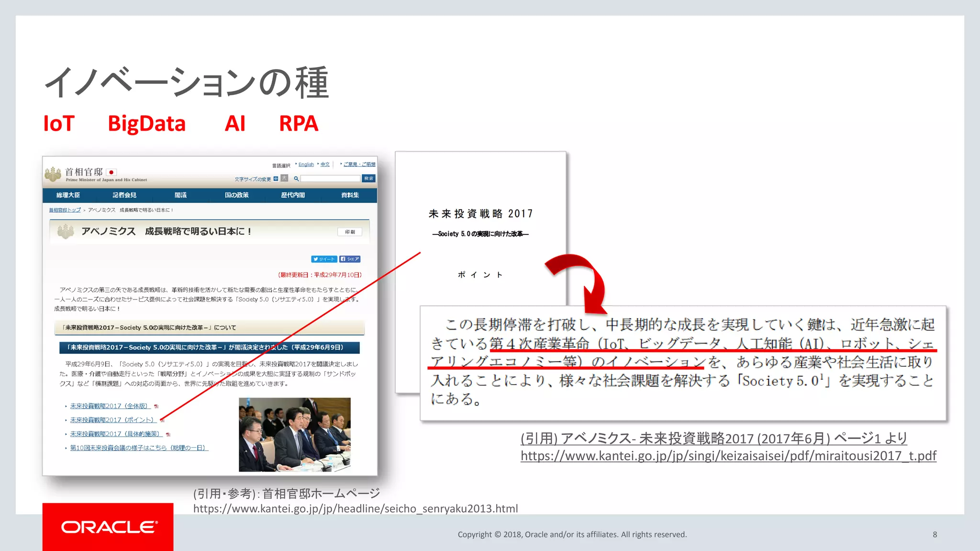Open the 国の政策 navigation menu
Image resolution: width=980 pixels, height=551 pixels.
pos(237,195)
